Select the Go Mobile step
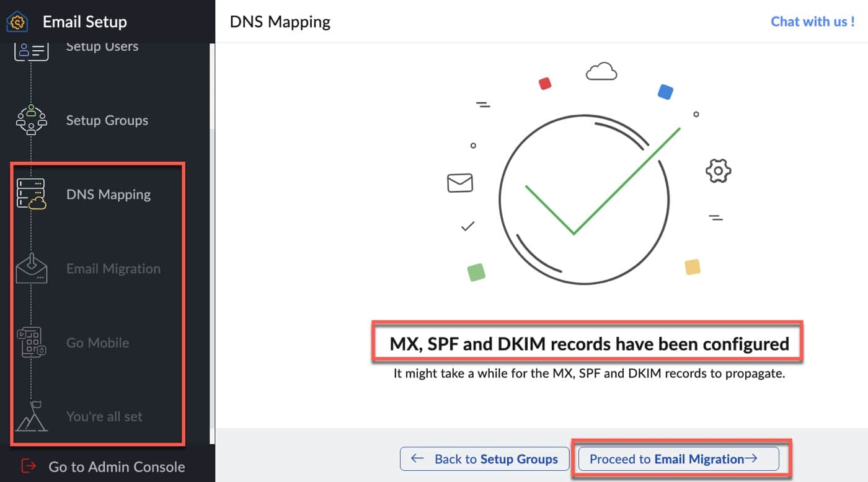This screenshot has height=482, width=868. pyautogui.click(x=98, y=343)
